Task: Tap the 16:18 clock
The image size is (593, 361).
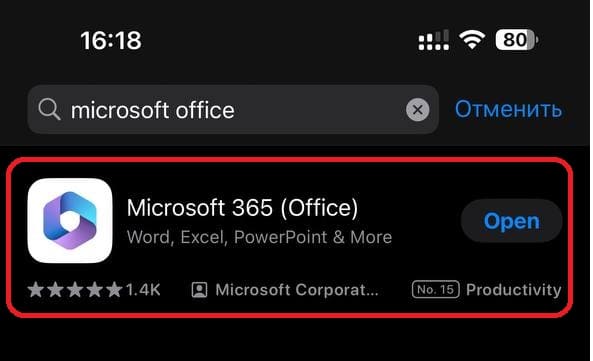Action: [x=111, y=40]
